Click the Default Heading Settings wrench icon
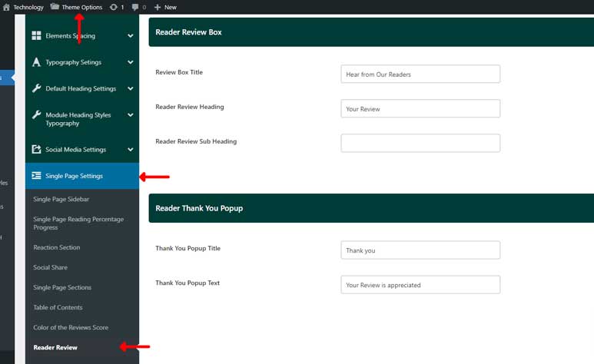This screenshot has height=364, width=594. (36, 88)
